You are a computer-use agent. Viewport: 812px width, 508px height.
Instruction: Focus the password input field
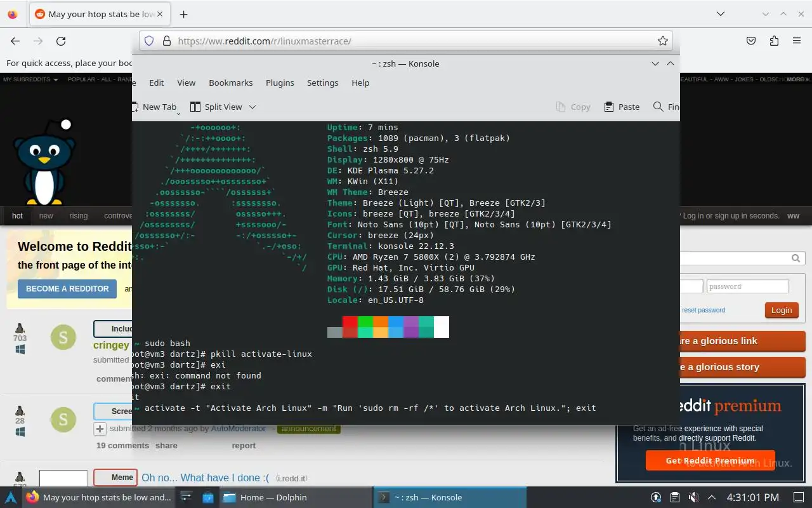click(x=748, y=286)
